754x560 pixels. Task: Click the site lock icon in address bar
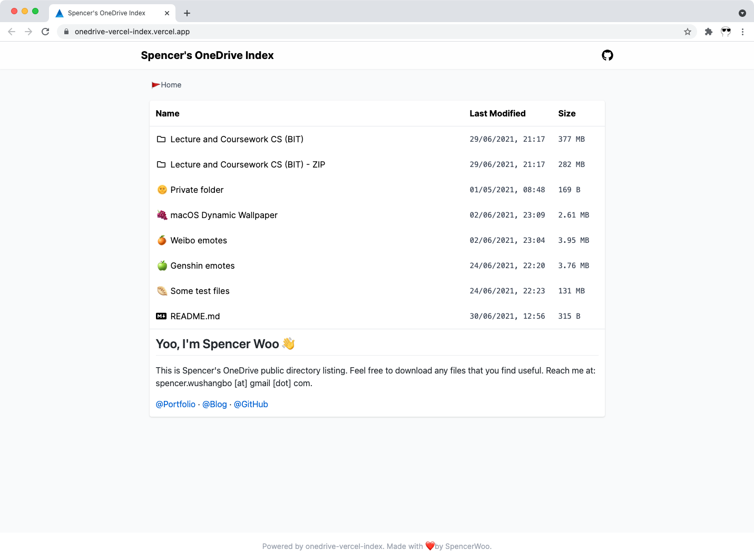tap(66, 32)
